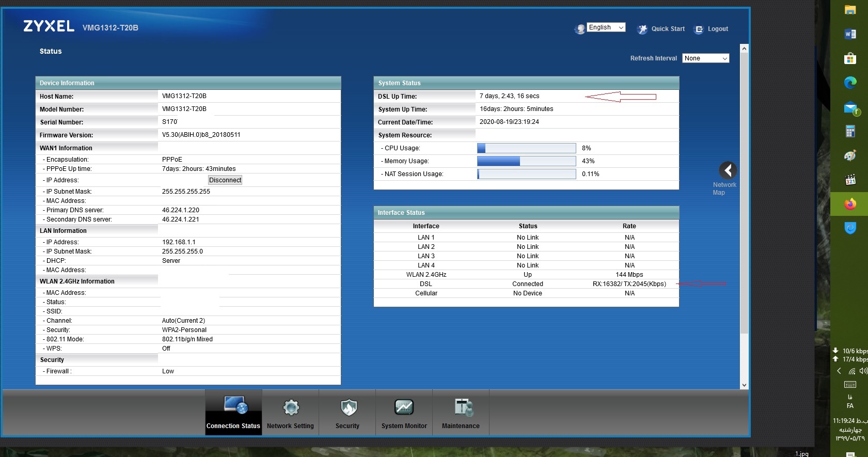Open the Maintenance tools icon
Viewport: 868px width, 457px height.
[x=463, y=407]
